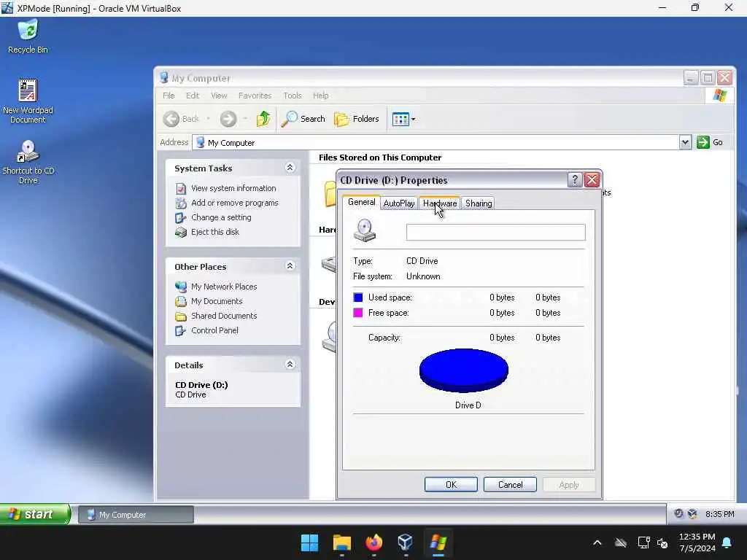Open Forward history dropdown arrow
Viewport: 747px width, 560px height.
pos(245,119)
